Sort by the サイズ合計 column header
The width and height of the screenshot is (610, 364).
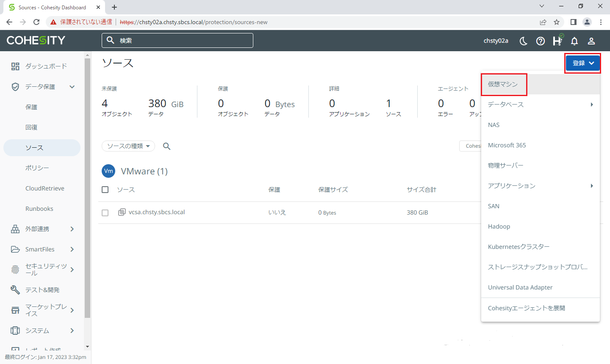click(x=421, y=190)
